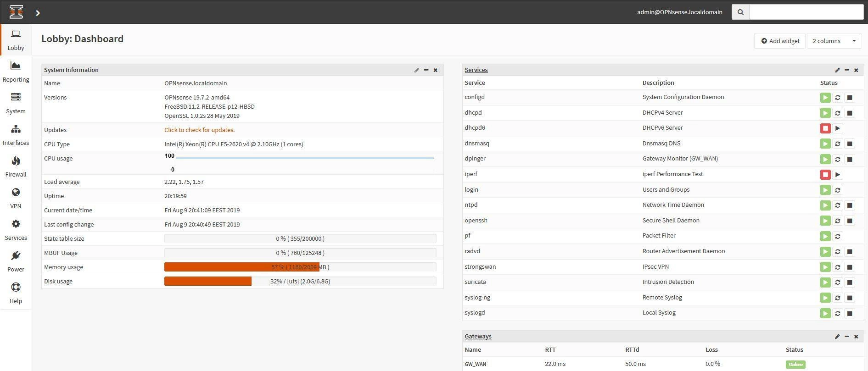Click the OPNsense logo icon
The image size is (868, 371).
click(16, 12)
